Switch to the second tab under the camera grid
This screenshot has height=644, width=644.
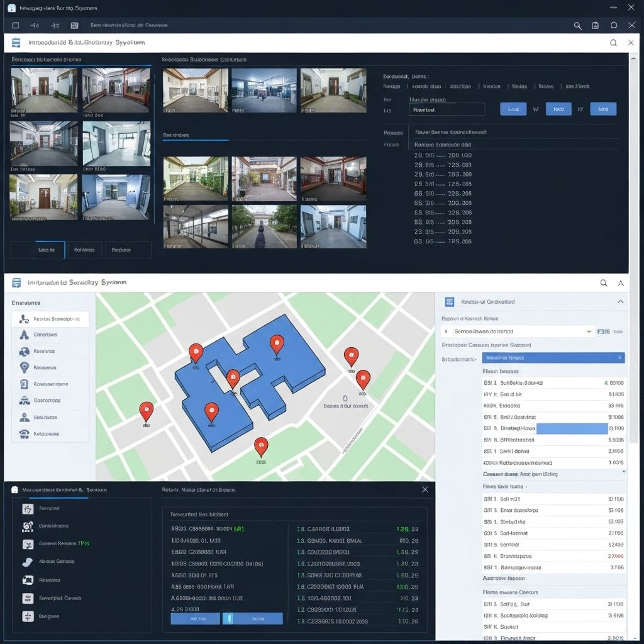click(85, 250)
